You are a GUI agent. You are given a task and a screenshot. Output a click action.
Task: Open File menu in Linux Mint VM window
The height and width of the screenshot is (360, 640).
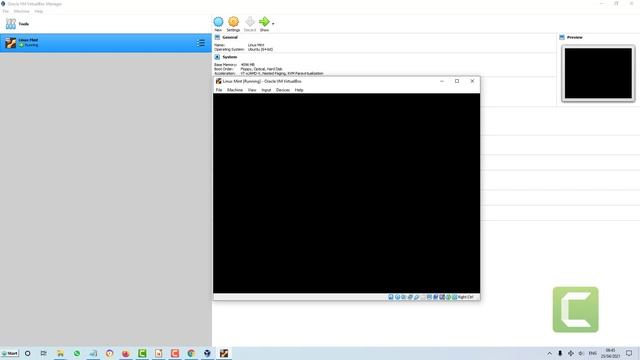coord(219,90)
